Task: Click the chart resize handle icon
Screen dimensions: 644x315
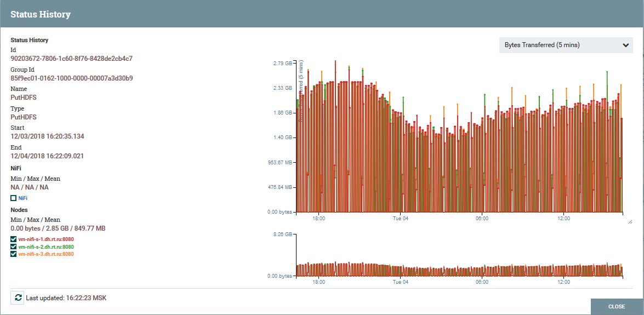Action: pyautogui.click(x=630, y=222)
